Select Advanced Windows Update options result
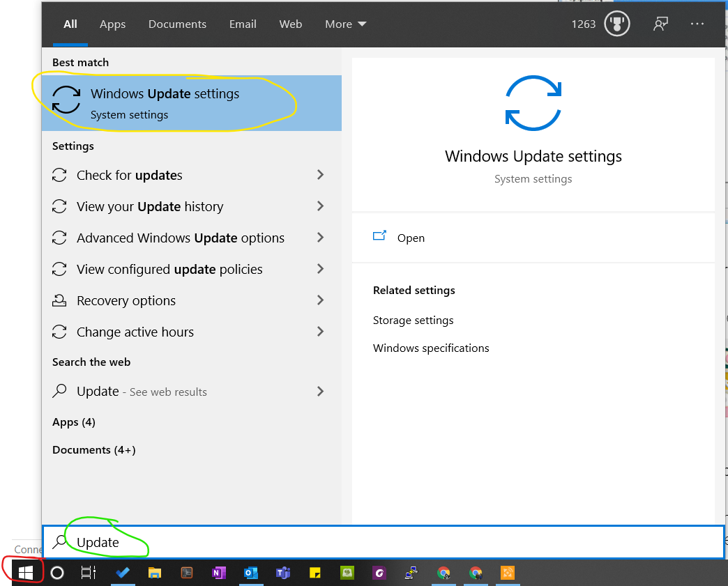The height and width of the screenshot is (586, 728). point(191,238)
